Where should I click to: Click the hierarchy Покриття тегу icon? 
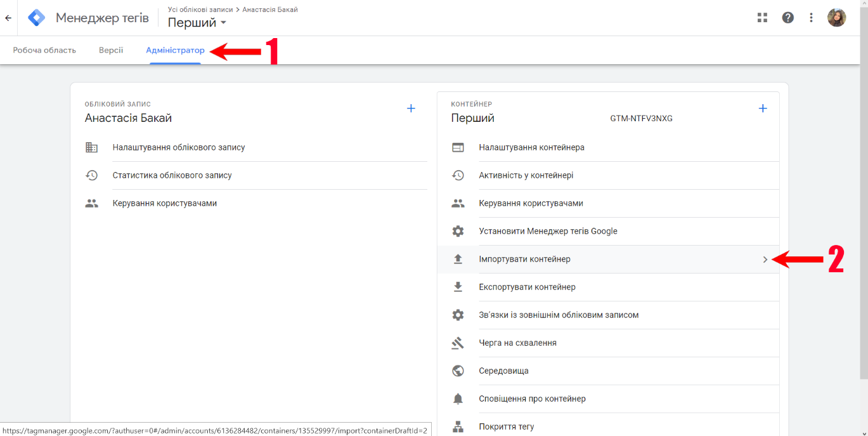458,426
